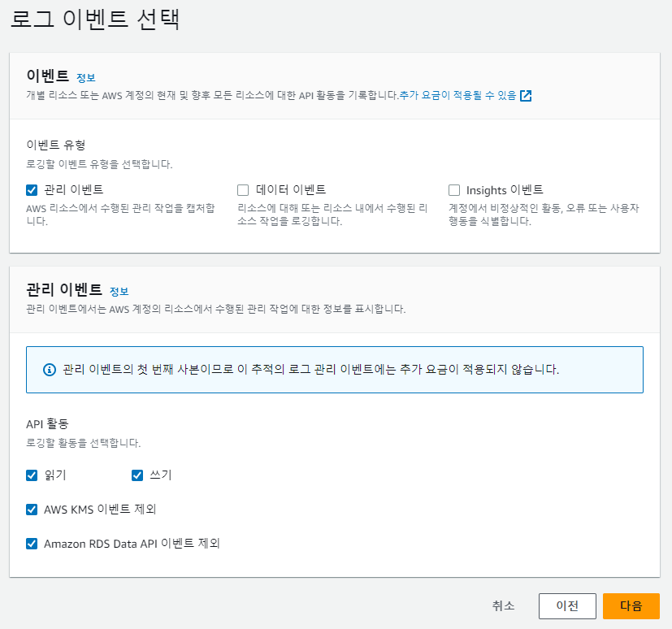Click the 이전 button

pos(567,606)
